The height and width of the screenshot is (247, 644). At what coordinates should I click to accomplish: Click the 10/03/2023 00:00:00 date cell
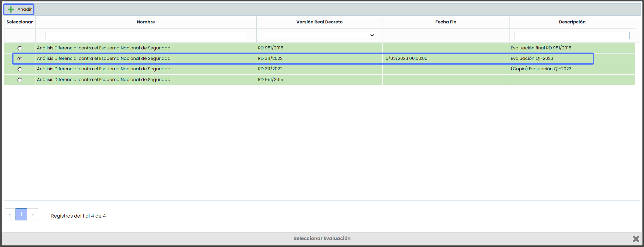click(x=405, y=58)
